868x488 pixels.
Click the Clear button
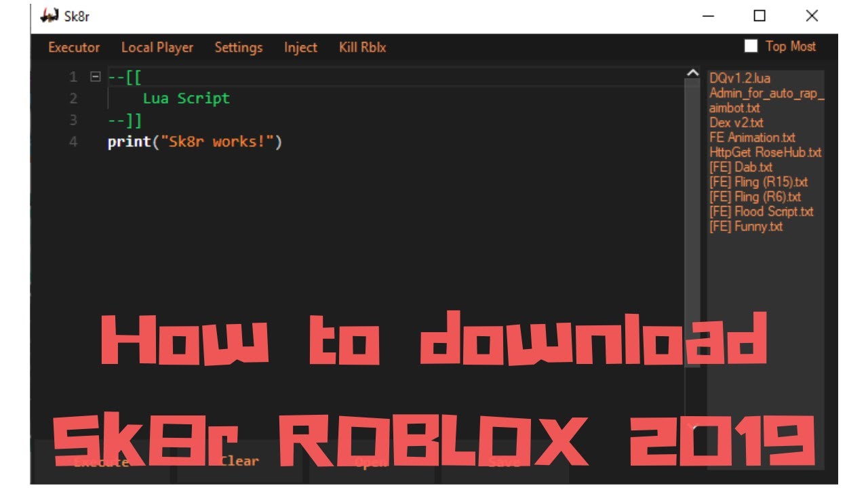[x=239, y=462]
